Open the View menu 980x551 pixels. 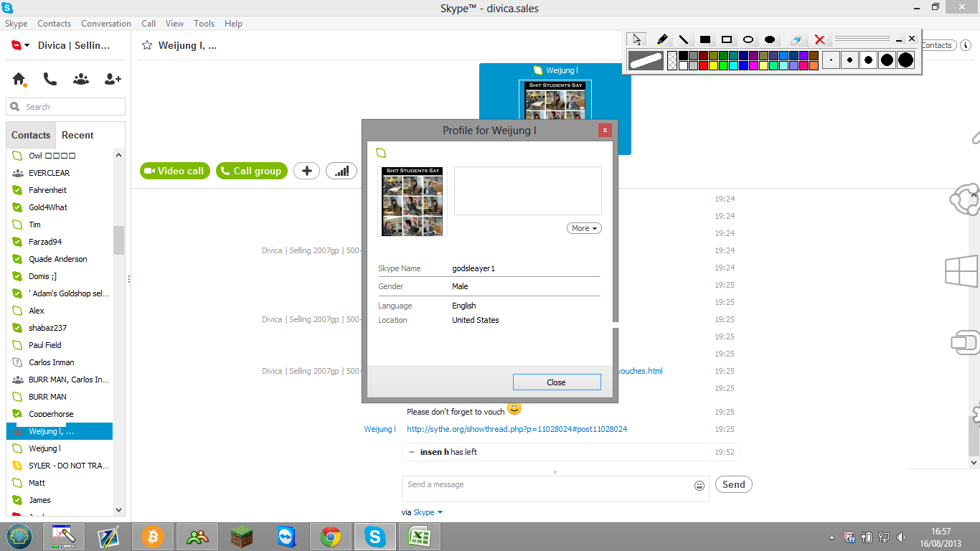pyautogui.click(x=175, y=24)
